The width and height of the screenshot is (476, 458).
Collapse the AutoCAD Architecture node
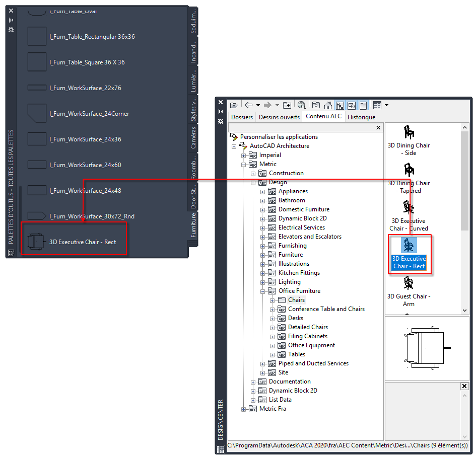tap(234, 146)
